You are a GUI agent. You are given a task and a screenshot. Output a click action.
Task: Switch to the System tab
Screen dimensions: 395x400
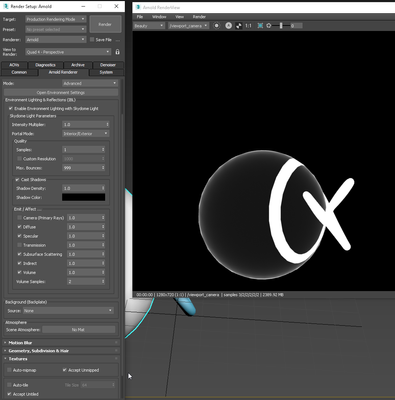click(106, 72)
